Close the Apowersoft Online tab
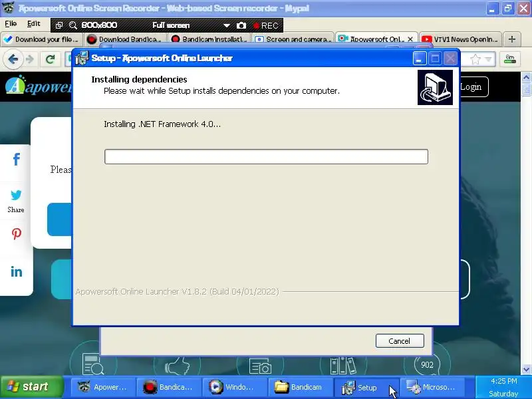This screenshot has width=532, height=399. tap(410, 39)
